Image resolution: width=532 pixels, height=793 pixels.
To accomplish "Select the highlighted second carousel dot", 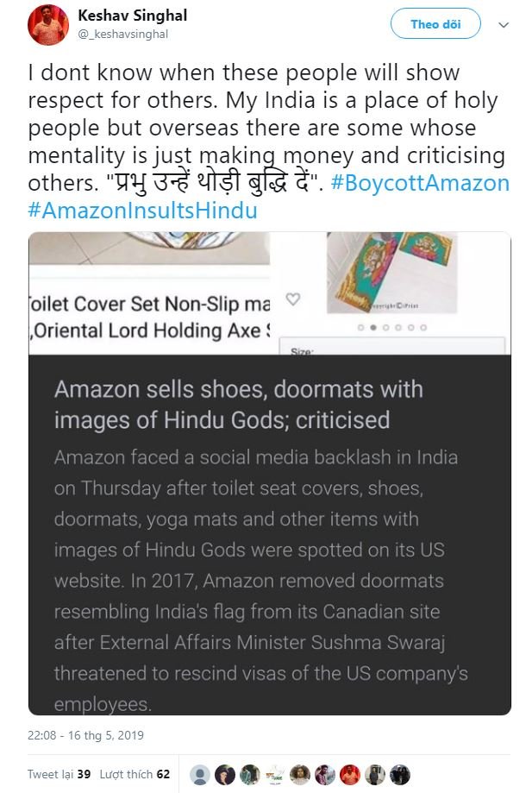I will 372,328.
